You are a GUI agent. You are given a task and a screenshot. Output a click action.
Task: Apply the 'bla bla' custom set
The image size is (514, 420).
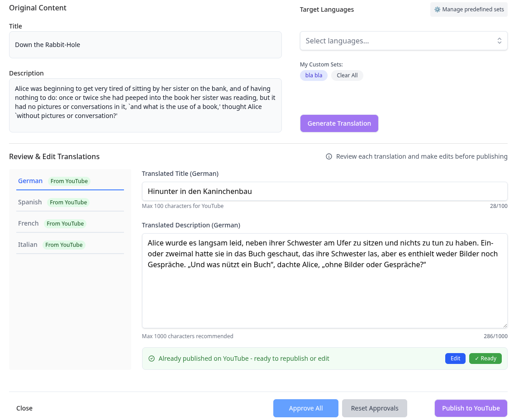(314, 76)
